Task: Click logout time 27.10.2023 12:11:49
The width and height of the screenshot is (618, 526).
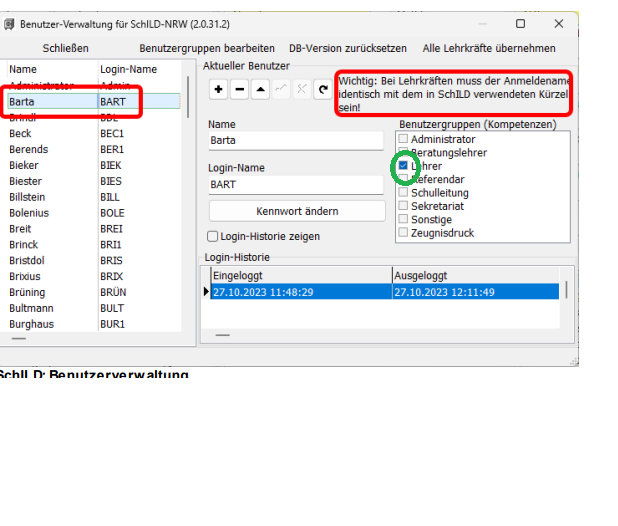Action: (444, 292)
